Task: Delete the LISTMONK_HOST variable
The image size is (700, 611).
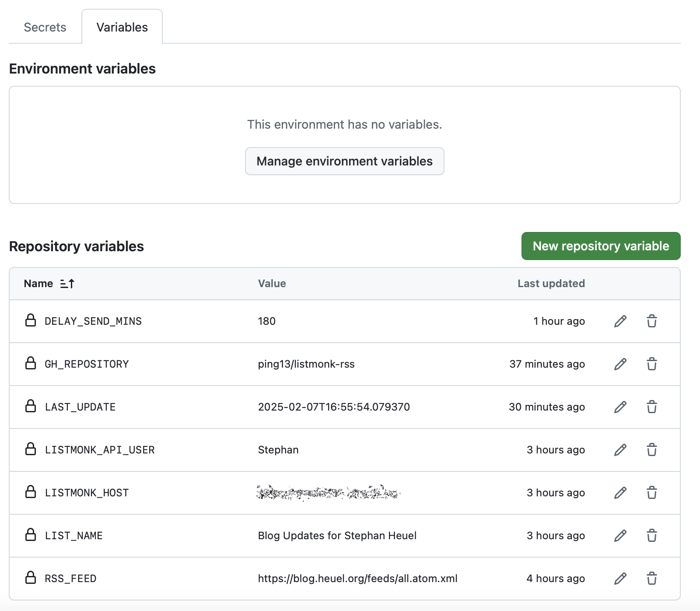Action: point(652,493)
